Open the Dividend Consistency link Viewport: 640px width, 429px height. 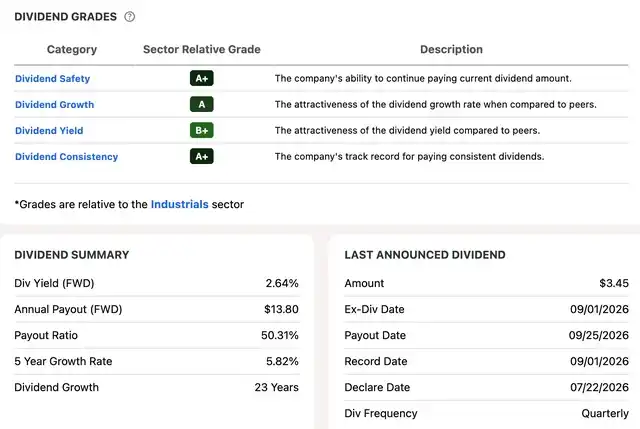pos(67,157)
